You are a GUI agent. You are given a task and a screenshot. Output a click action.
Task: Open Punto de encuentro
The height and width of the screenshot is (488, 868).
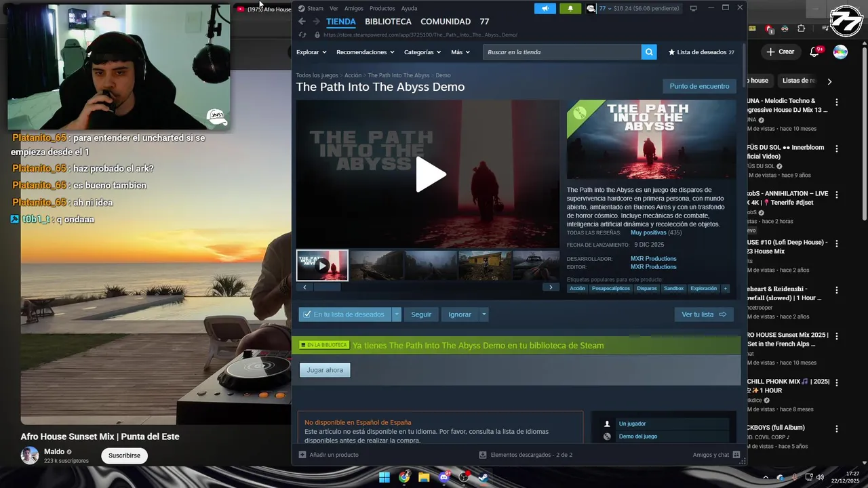click(x=699, y=86)
